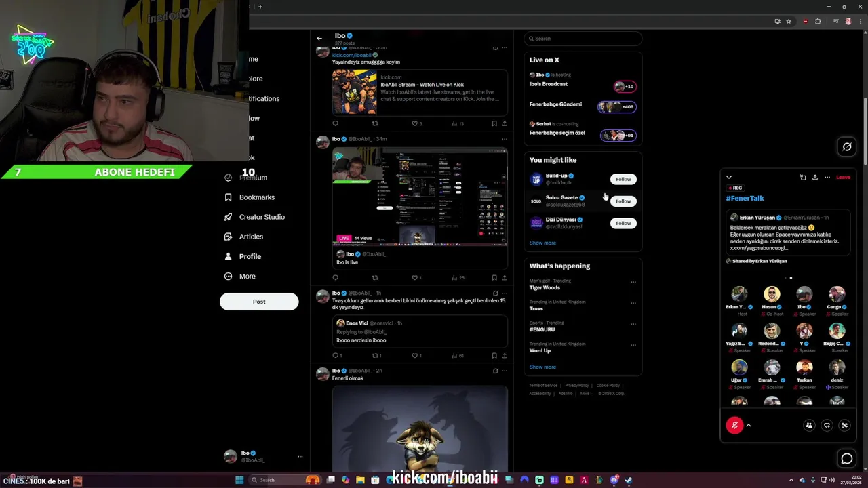
Task: Open the Messages floating button
Action: click(847, 459)
